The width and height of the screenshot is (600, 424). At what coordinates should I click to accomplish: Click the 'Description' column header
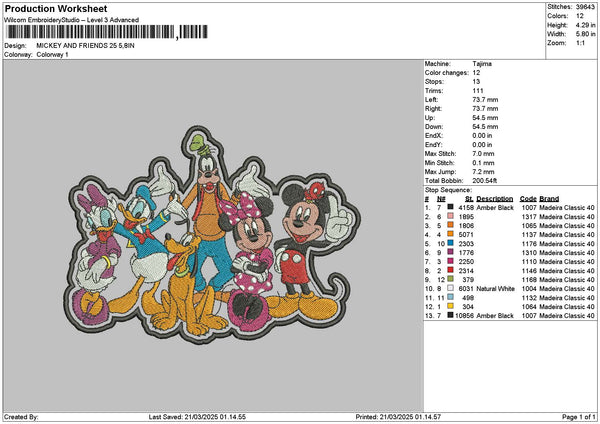click(495, 199)
